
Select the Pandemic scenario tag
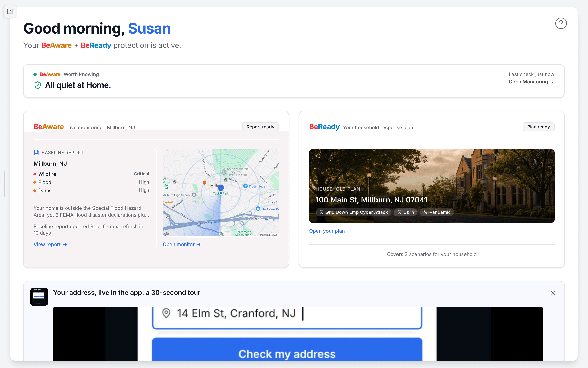[437, 212]
